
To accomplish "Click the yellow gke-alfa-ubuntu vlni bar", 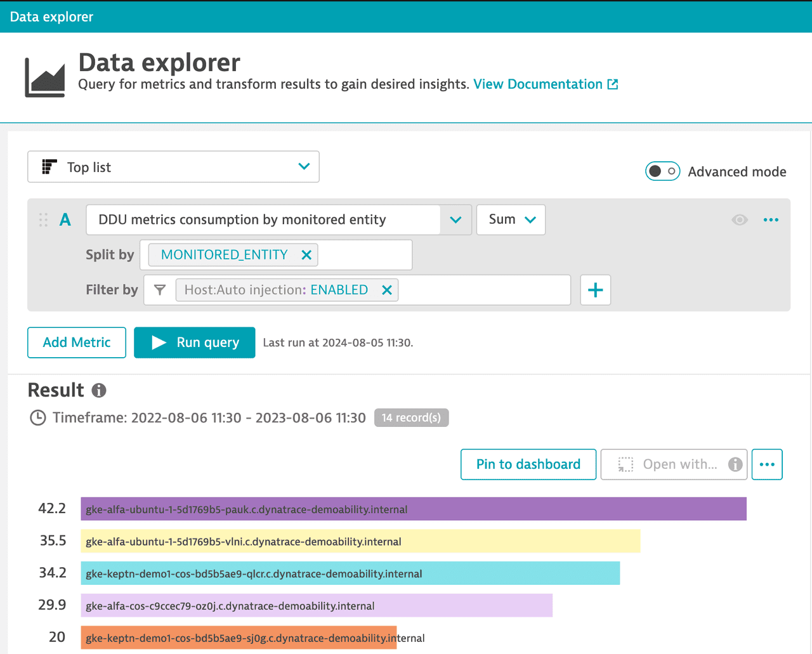I will point(360,541).
